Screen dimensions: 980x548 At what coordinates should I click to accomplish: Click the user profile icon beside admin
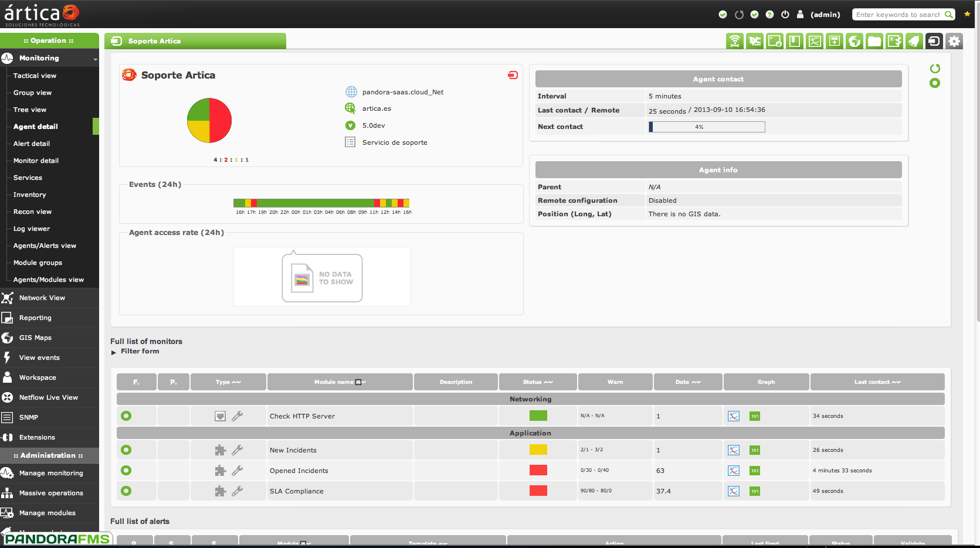tap(800, 15)
